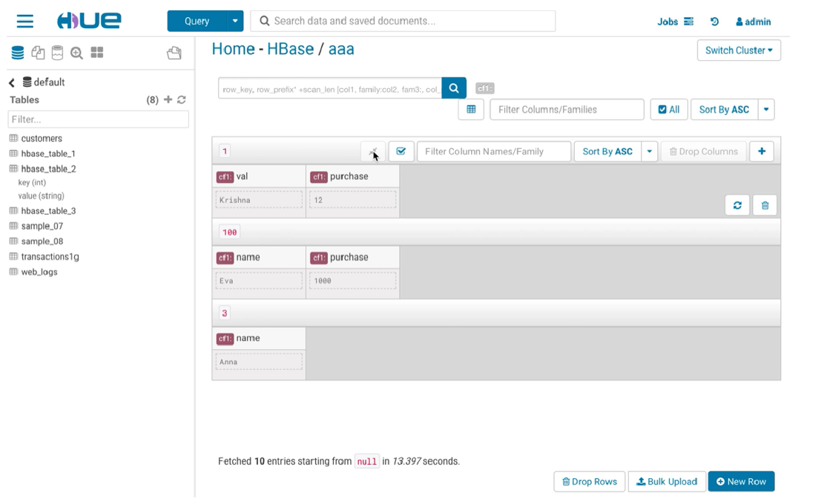Select hbase_table_3 in the tables list

(48, 211)
